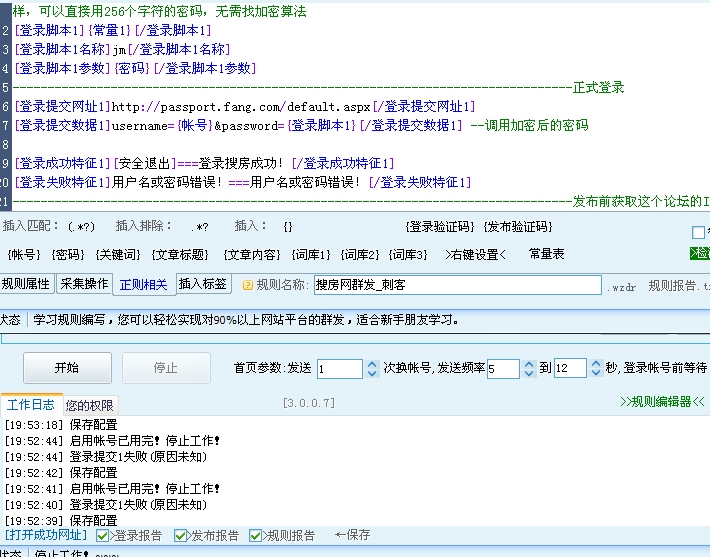Increase the max seconds value 12
710x557 pixels.
pos(596,364)
